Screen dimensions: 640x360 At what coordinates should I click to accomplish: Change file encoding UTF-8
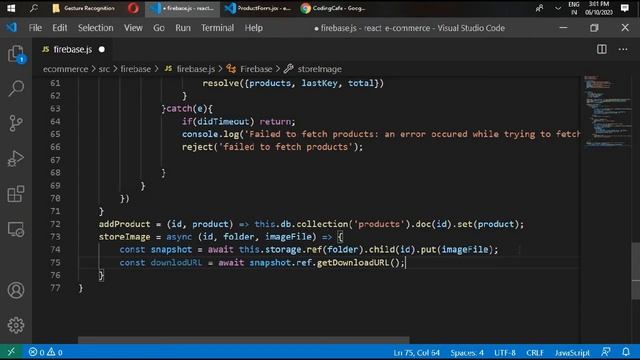pos(505,352)
